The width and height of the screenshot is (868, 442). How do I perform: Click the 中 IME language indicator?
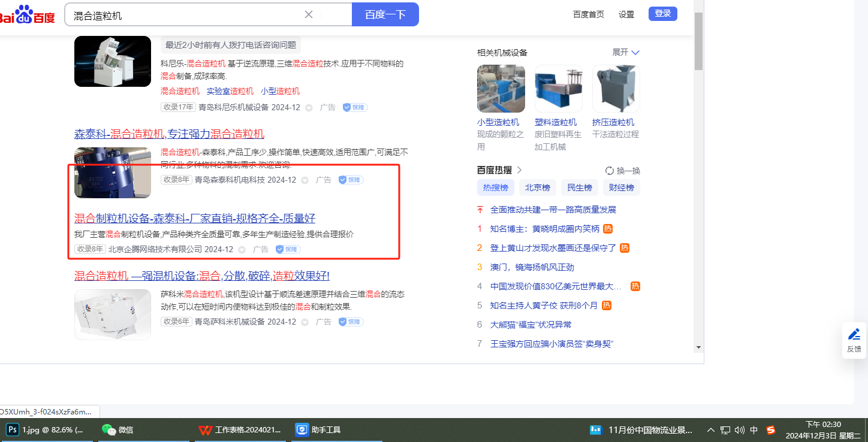tap(754, 430)
